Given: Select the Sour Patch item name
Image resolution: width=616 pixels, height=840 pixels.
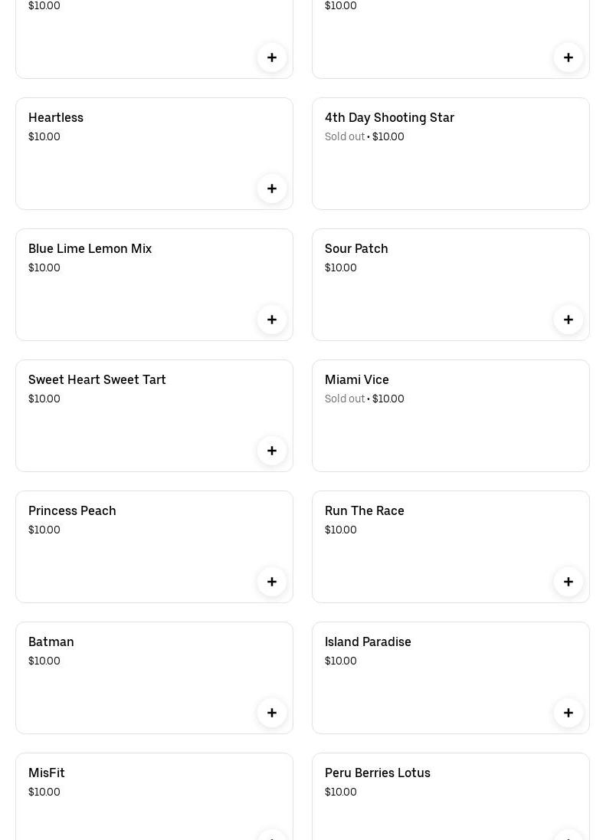Looking at the screenshot, I should point(356,248).
